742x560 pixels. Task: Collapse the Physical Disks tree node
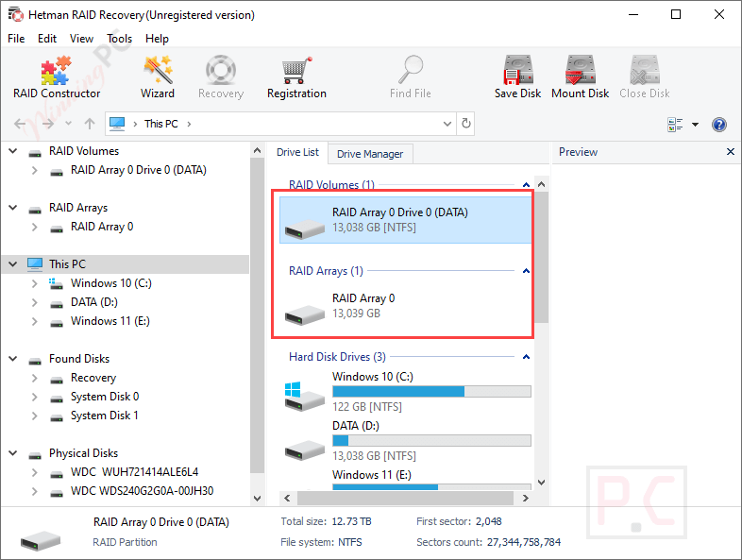click(x=13, y=453)
